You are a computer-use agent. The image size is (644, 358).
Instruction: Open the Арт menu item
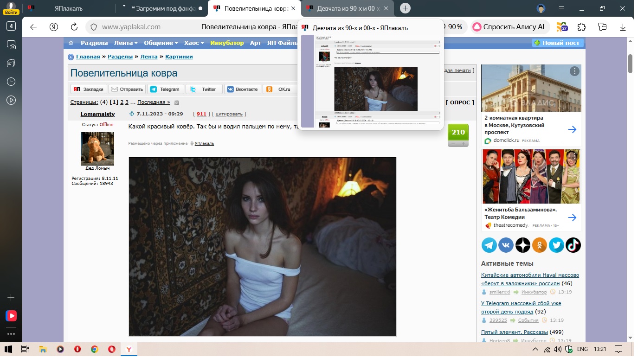[256, 43]
